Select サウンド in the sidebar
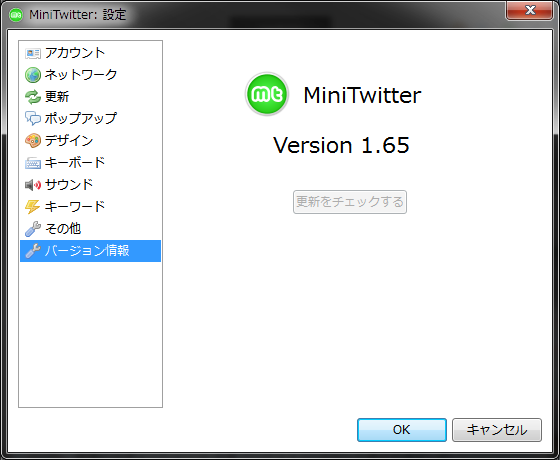 [90, 185]
